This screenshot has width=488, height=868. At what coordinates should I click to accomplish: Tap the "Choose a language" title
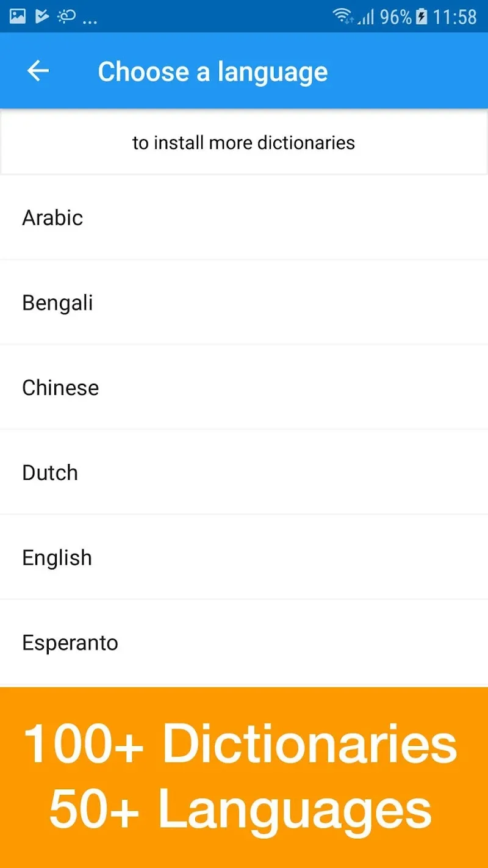(x=213, y=71)
